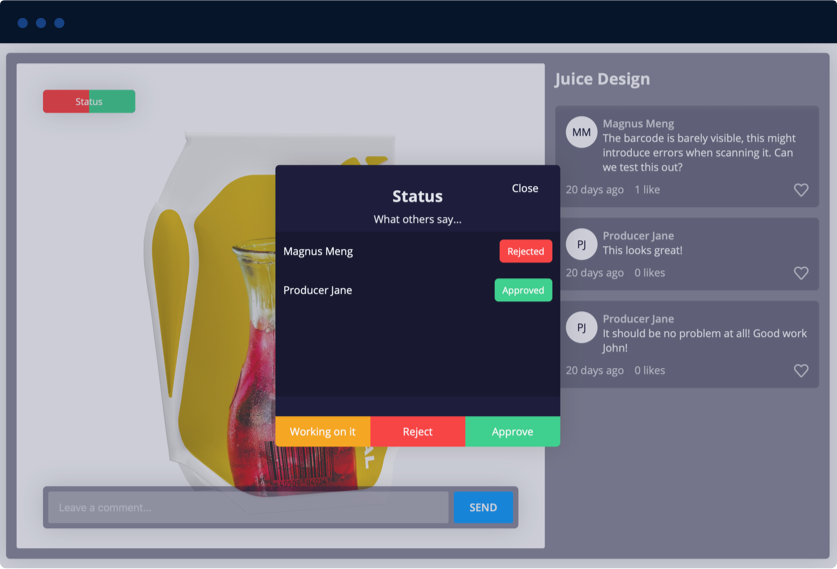837x569 pixels.
Task: Click heart icon on "This looks great!" comment
Action: (800, 273)
